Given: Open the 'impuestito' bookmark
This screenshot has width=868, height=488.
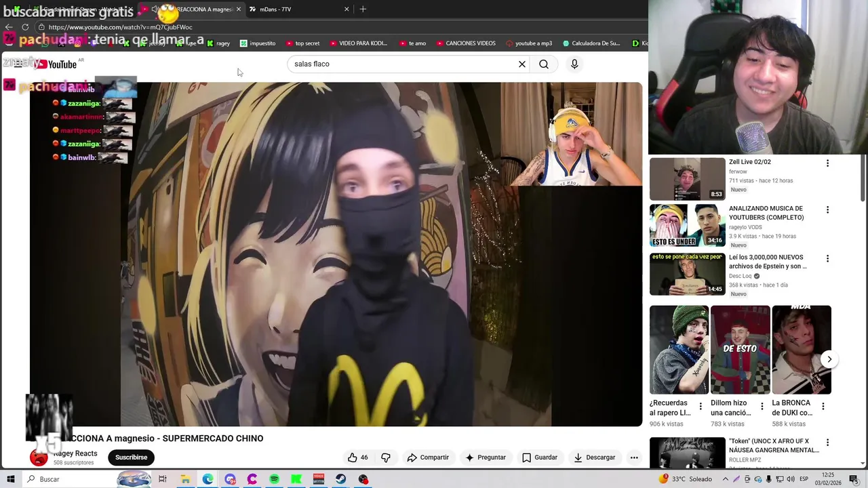Looking at the screenshot, I should pos(258,43).
